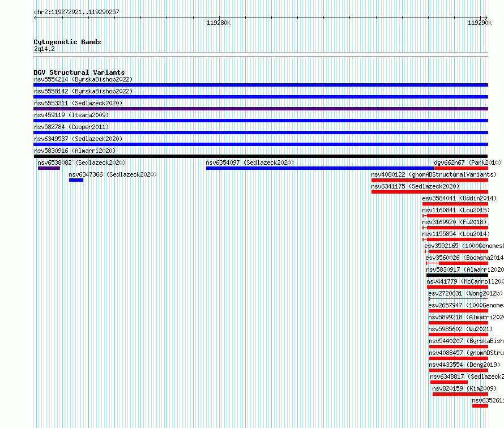Image resolution: width=504 pixels, height=428 pixels.
Task: Open esv2720631 (Wong2012b) label
Action: [465, 293]
